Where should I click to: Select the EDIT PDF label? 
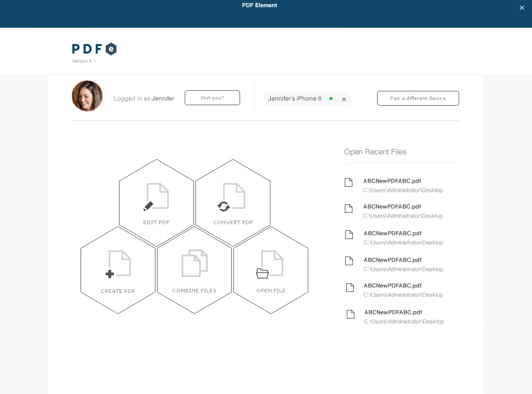pos(156,222)
